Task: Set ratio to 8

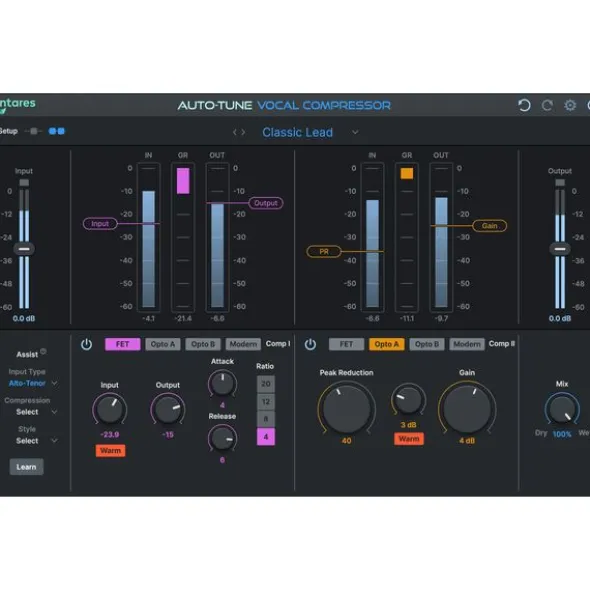Action: [x=266, y=419]
